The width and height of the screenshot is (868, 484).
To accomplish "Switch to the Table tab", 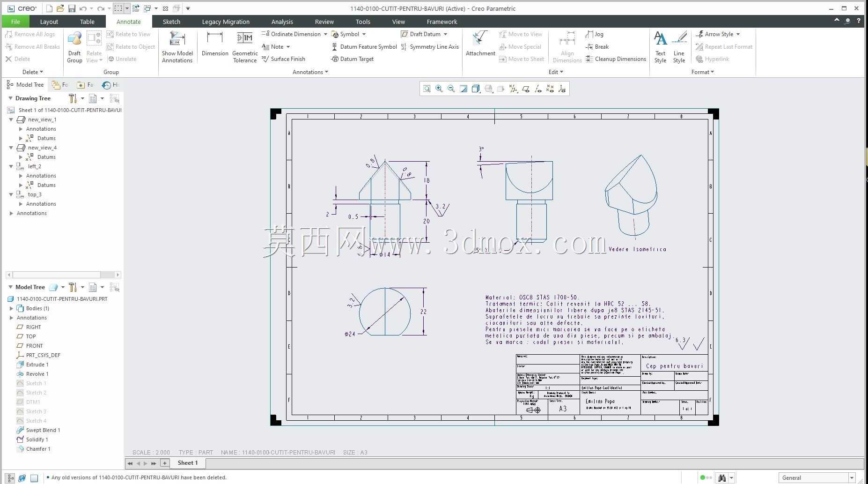I will [87, 22].
